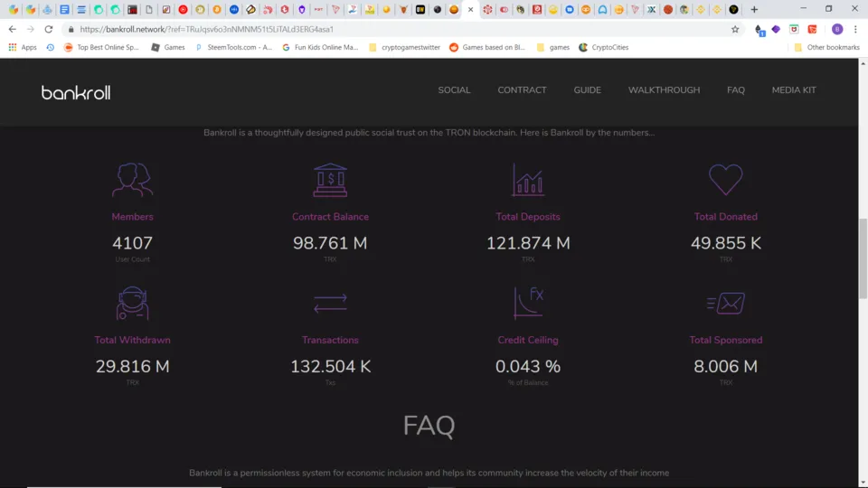Viewport: 868px width, 488px height.
Task: Open the FAQ nav menu item
Action: (x=736, y=90)
